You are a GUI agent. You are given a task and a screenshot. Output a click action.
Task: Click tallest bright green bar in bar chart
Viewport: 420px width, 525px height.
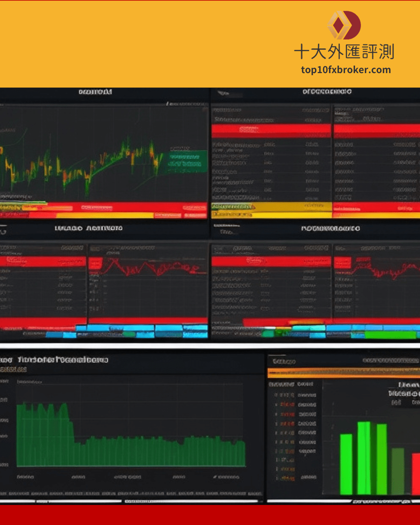click(x=364, y=458)
